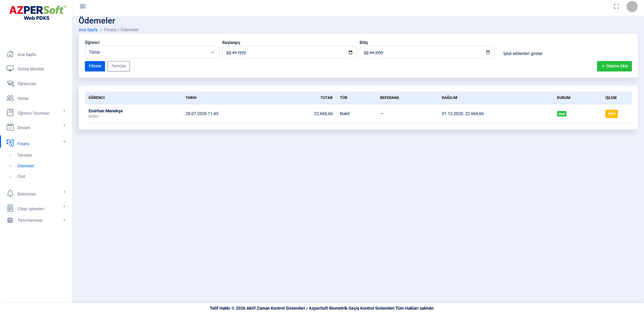
Task: Open Ana Sayfa in the sidebar
Action: pos(27,55)
